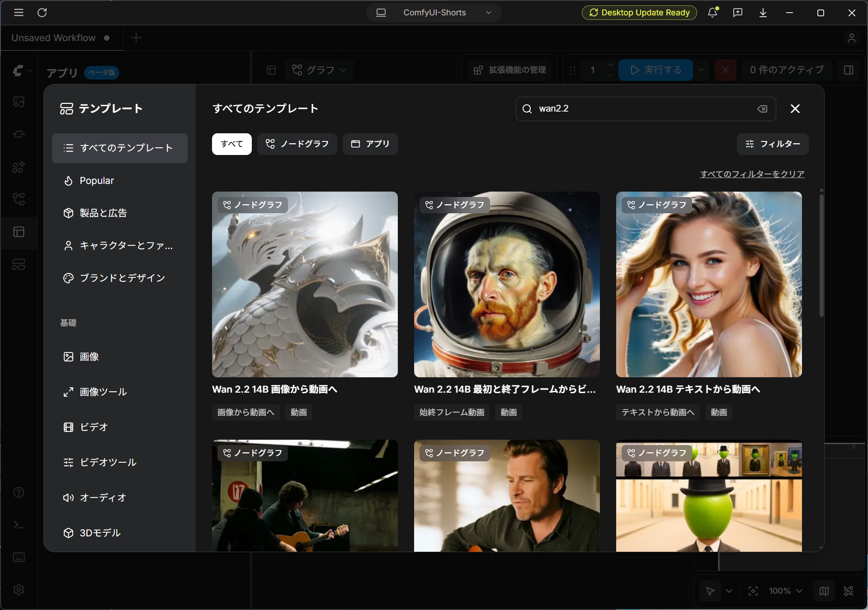The width and height of the screenshot is (868, 610).
Task: Open Wan 2.2 14B テキストから動画へ thumbnail
Action: 709,284
